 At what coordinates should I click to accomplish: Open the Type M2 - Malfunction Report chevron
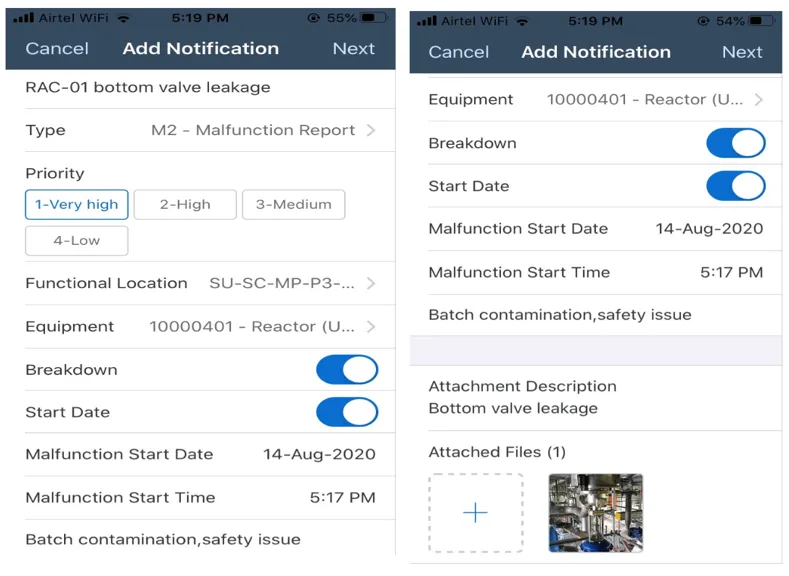click(x=371, y=130)
